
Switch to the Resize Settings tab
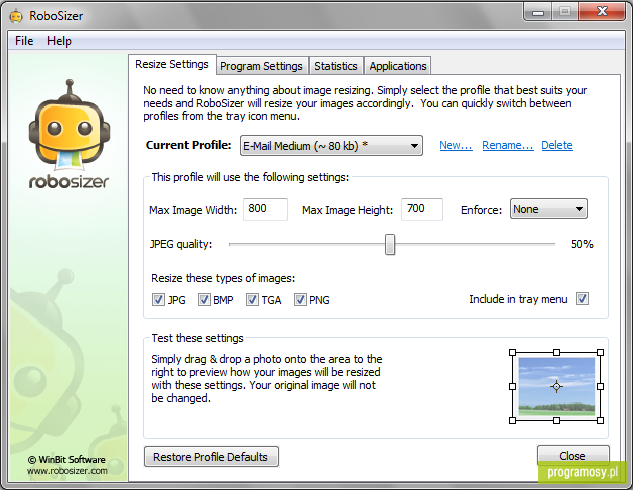(x=172, y=64)
